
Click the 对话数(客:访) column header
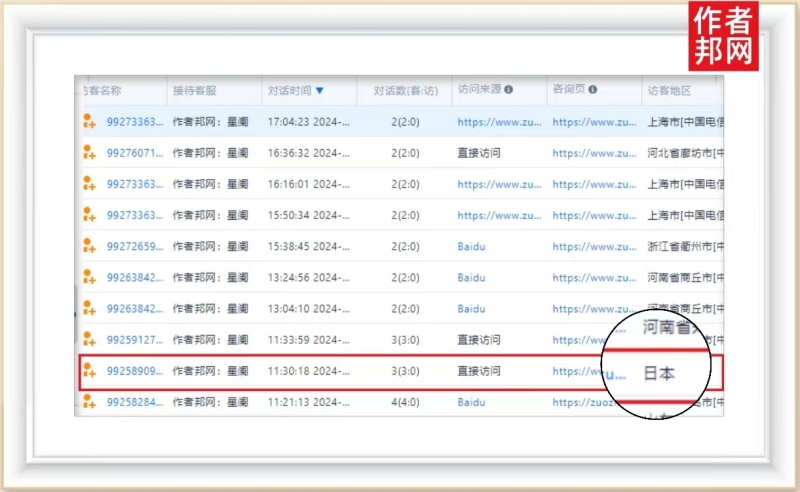405,90
